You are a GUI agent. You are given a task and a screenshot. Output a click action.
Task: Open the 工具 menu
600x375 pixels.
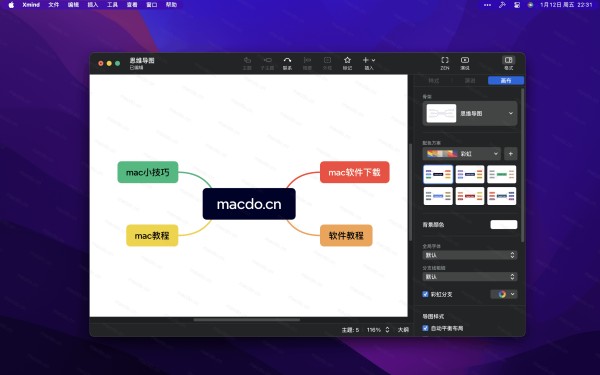click(x=112, y=5)
